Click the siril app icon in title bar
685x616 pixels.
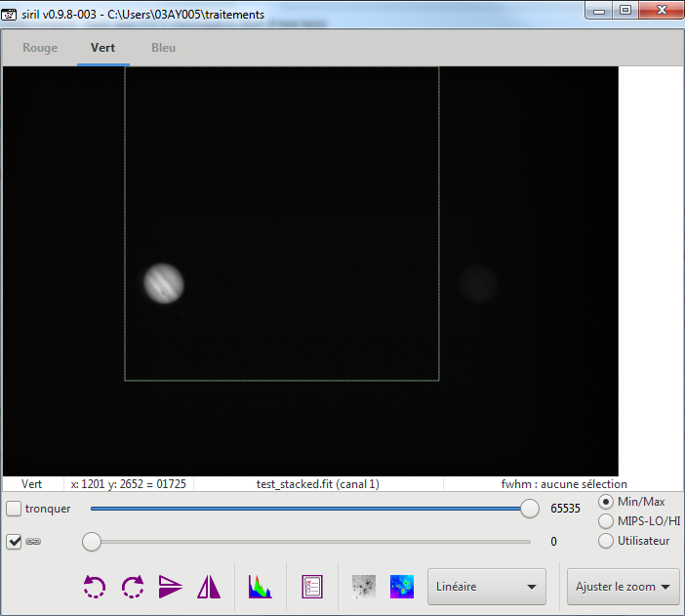[9, 15]
